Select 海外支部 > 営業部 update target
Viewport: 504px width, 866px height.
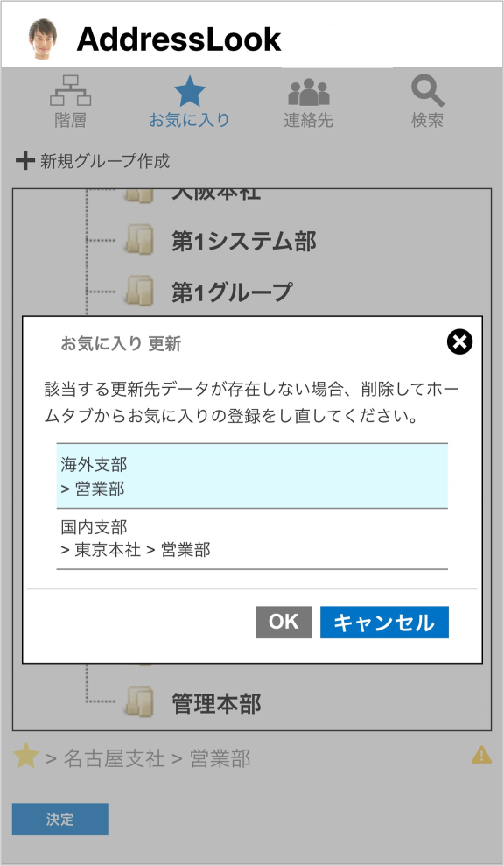click(252, 476)
